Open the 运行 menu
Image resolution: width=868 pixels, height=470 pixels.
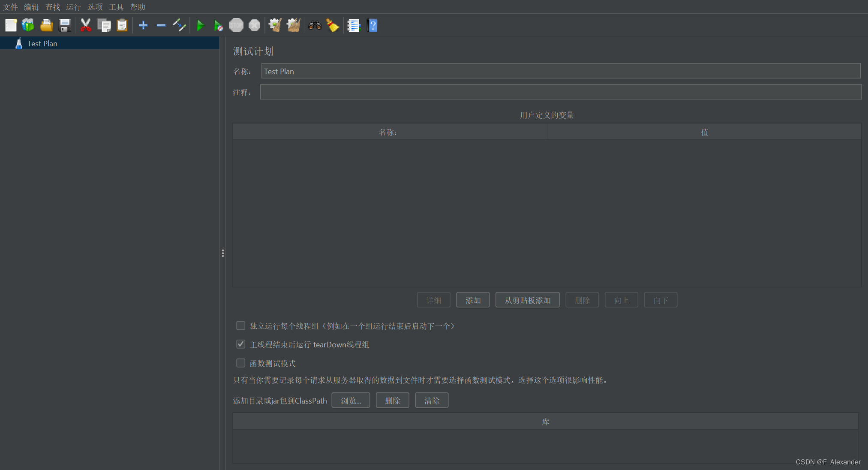pos(73,7)
